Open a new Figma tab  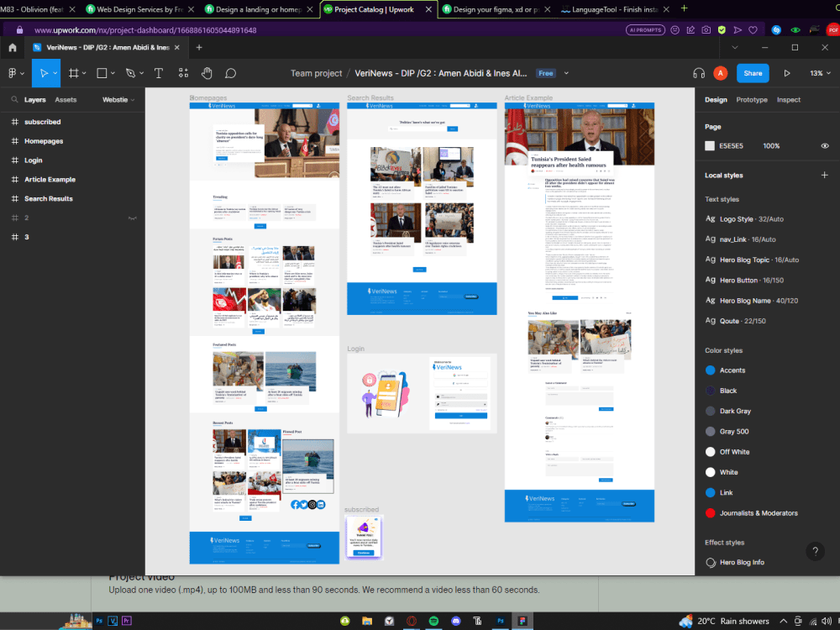[199, 48]
